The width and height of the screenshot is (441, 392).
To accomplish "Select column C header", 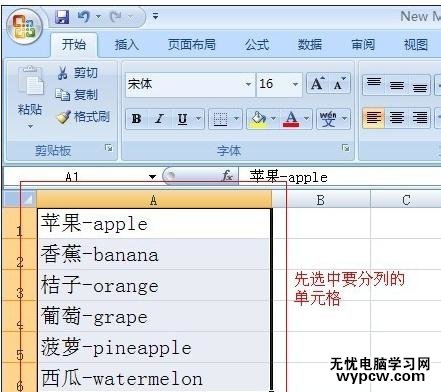I will click(406, 200).
